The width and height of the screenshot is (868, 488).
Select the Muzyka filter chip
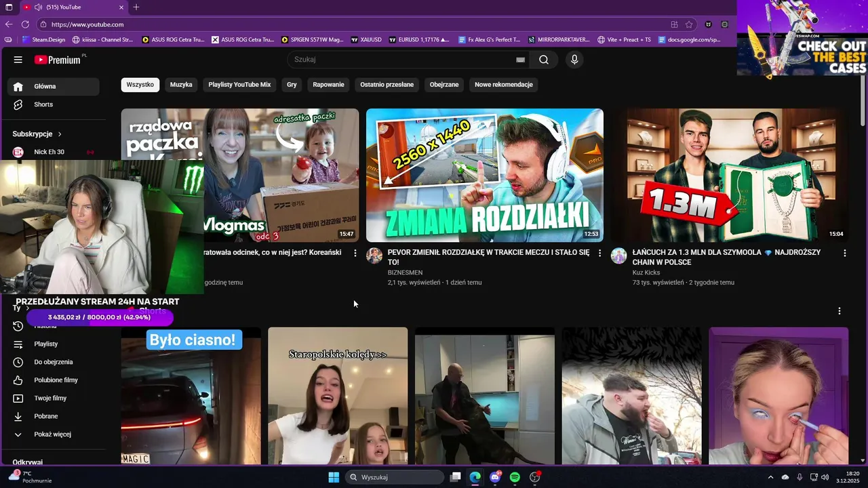click(181, 85)
